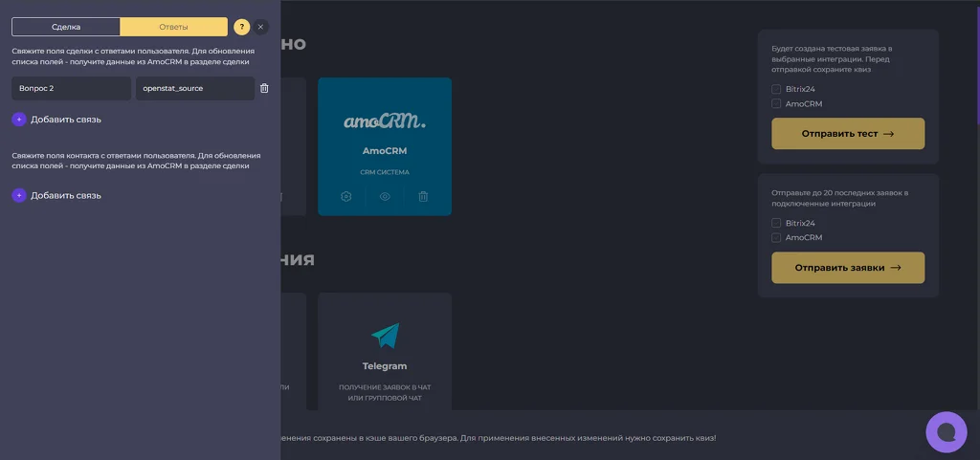Open the Вопрос 2 dropdown field
Screen dimensions: 980x460
(x=71, y=89)
